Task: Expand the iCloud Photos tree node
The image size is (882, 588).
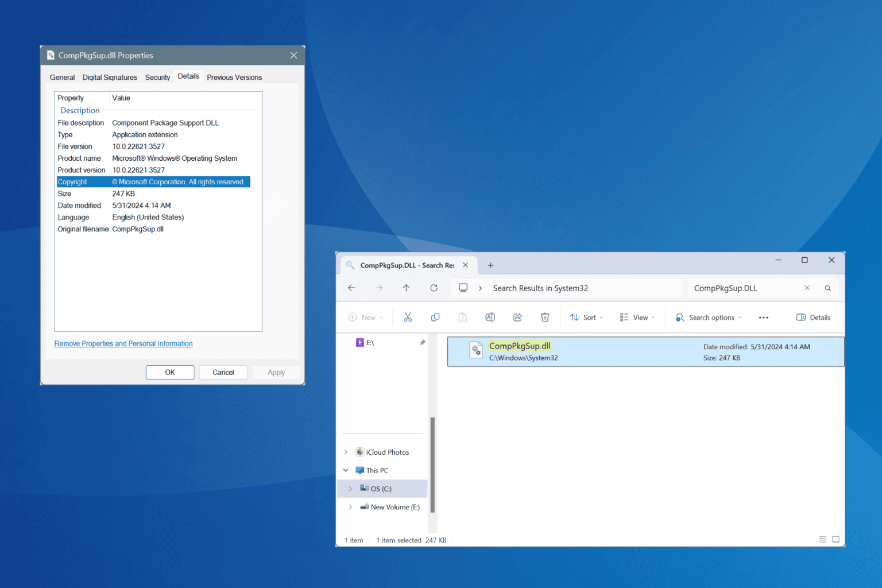Action: tap(346, 452)
